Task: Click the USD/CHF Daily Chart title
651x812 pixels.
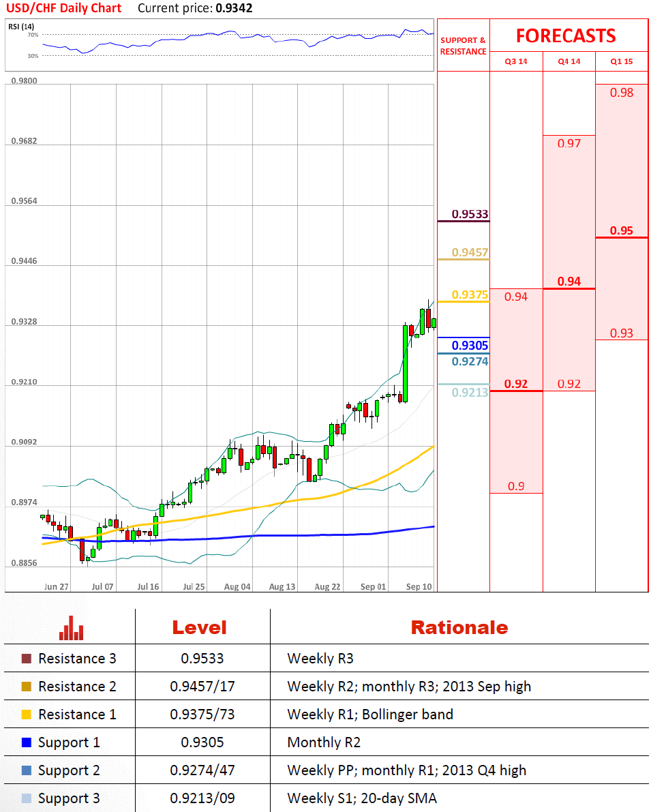Action: pos(63,8)
